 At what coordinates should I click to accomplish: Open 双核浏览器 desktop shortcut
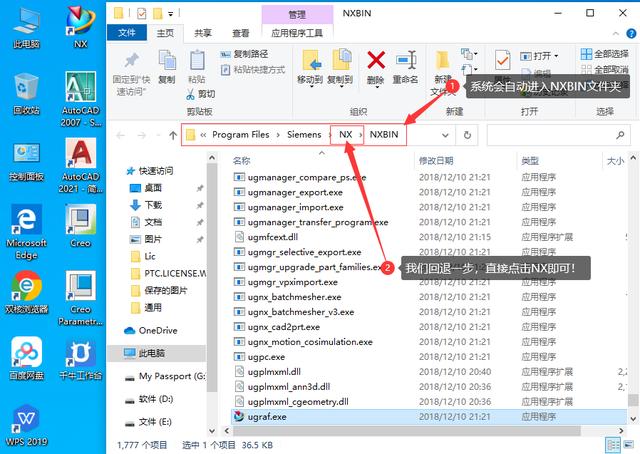tap(27, 293)
